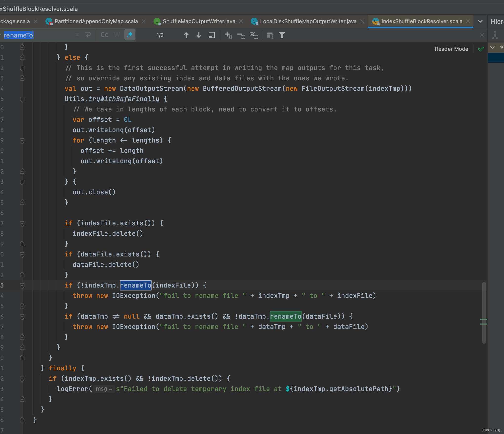Jump to previous search occurrence arrow
This screenshot has width=504, height=434.
point(186,35)
